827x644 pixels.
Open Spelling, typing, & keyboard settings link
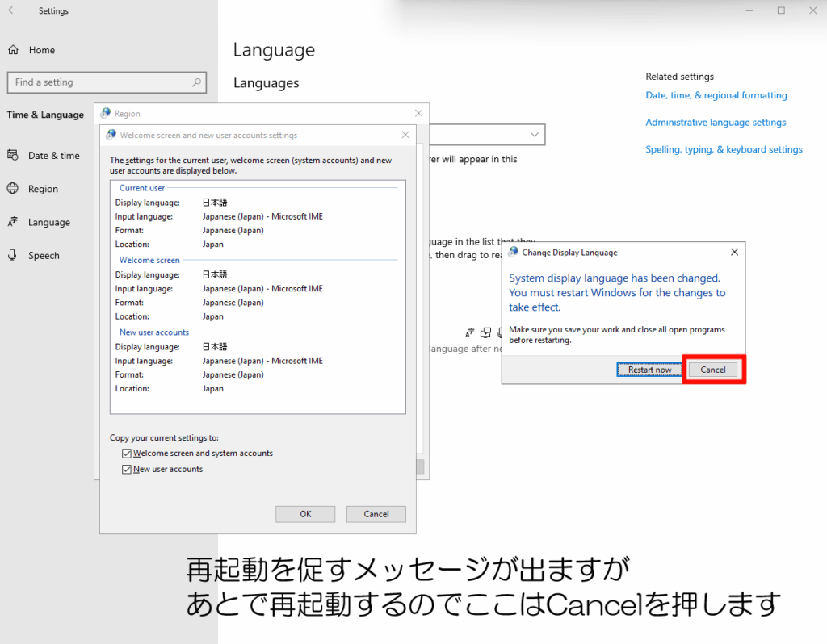click(x=724, y=149)
